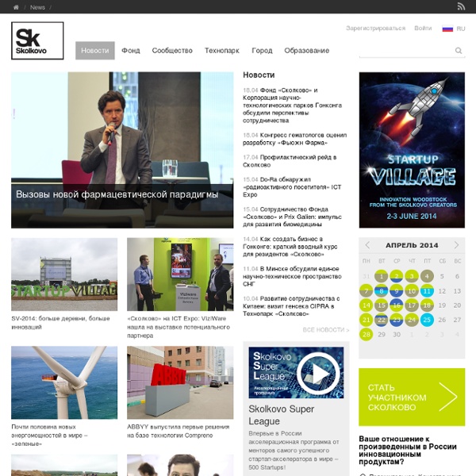The image size is (476, 476).
Task: Play the Skolkovo Super League video
Action: 318,373
